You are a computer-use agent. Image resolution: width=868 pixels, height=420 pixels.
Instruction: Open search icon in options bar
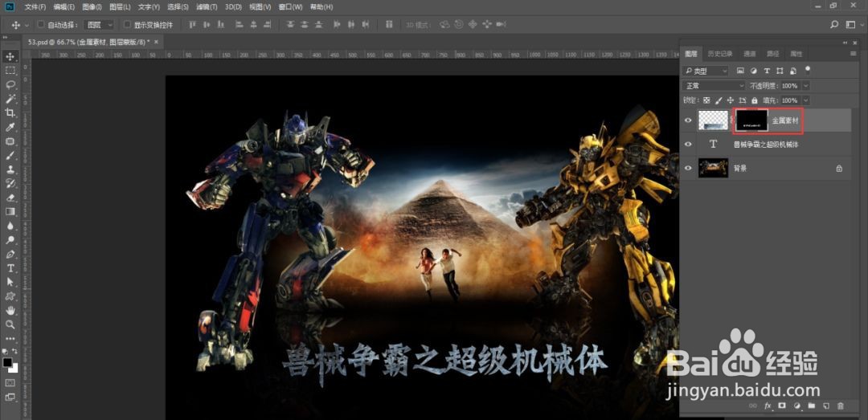tap(835, 25)
